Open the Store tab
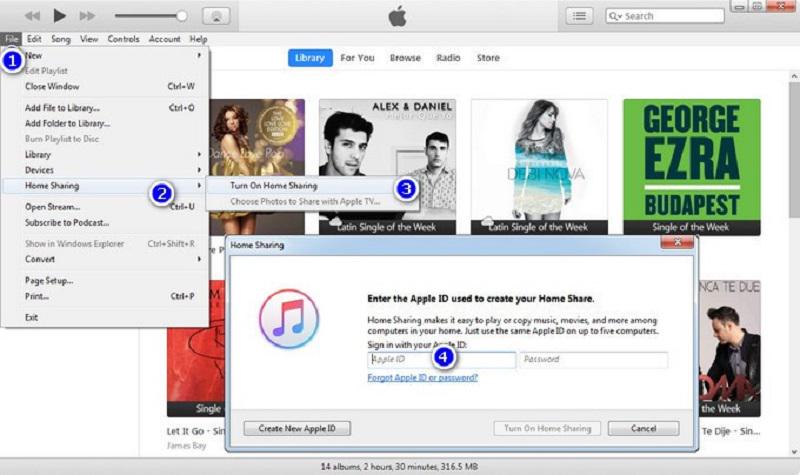The height and width of the screenshot is (475, 800). point(487,58)
